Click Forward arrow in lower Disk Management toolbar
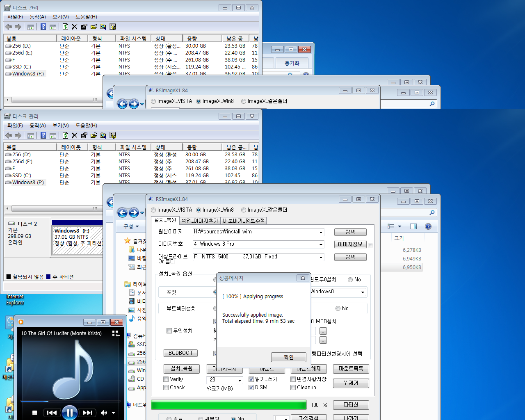Screen dimensions: 525x420 pyautogui.click(x=18, y=135)
